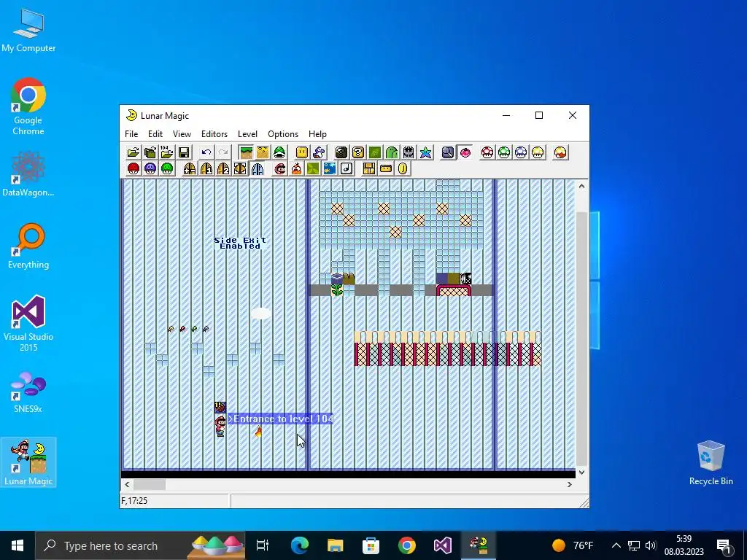Click the magnifying glass icon

click(x=449, y=152)
